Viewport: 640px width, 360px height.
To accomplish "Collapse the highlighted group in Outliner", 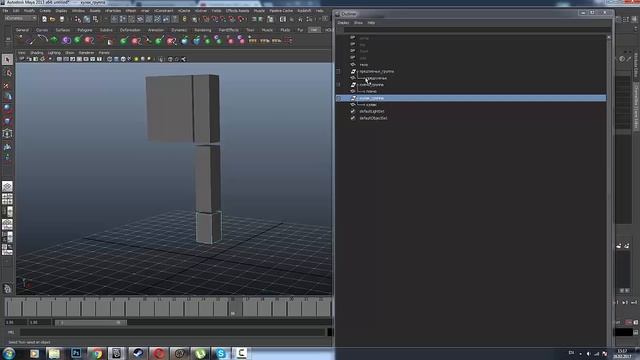I will [x=338, y=98].
